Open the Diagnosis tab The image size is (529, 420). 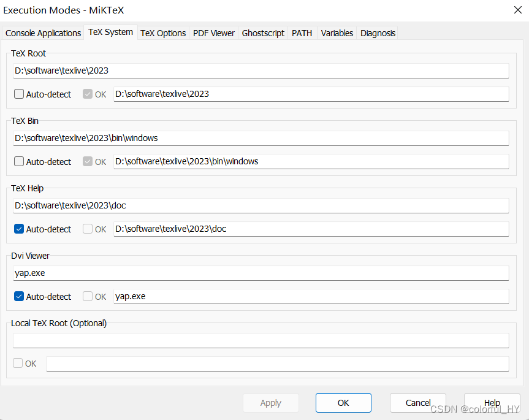(377, 33)
